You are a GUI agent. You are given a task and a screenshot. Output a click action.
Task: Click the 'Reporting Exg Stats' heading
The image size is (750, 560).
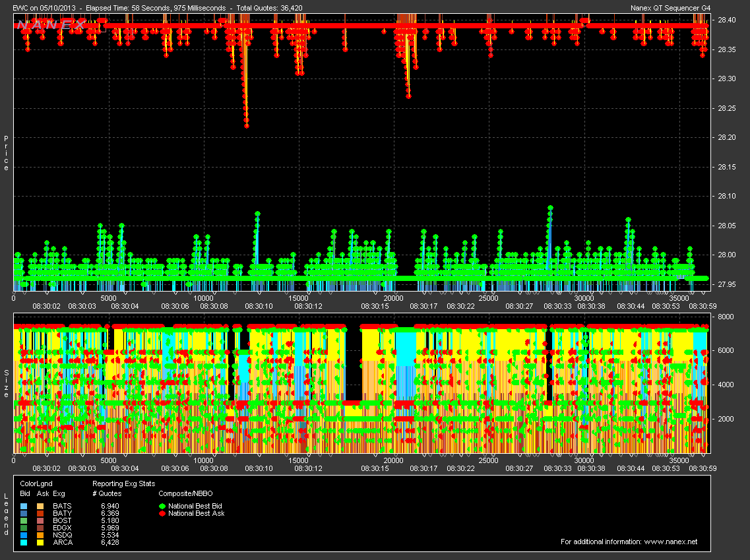pos(124,484)
